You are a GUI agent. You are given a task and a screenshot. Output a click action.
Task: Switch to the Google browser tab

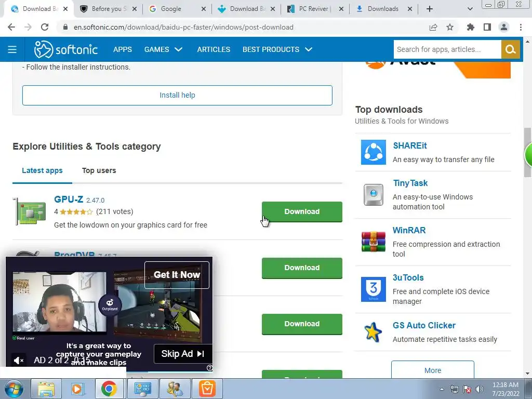171,9
